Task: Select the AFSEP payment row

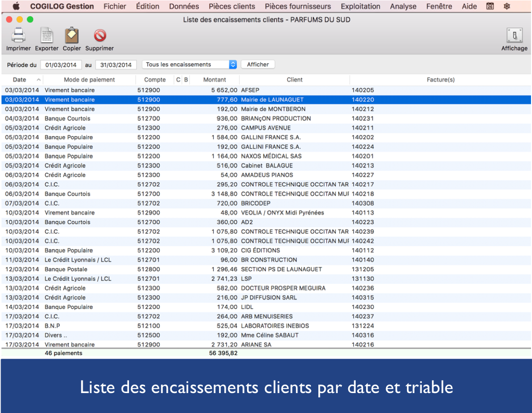Action: [x=266, y=90]
